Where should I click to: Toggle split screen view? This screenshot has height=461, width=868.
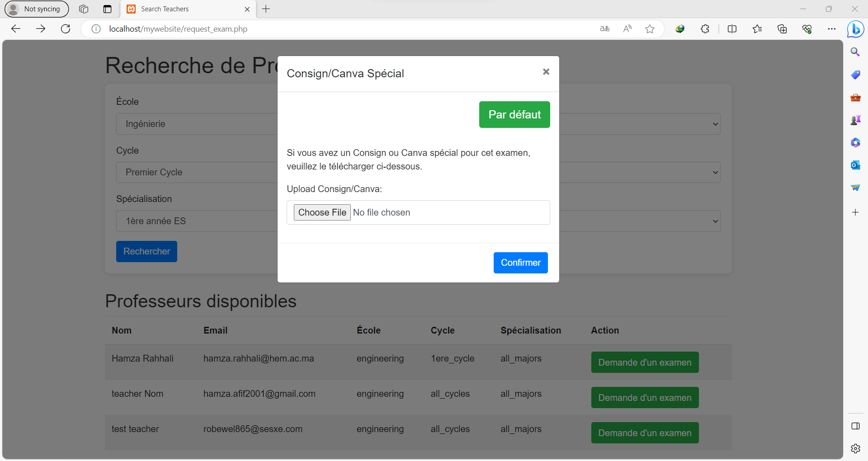[x=732, y=29]
